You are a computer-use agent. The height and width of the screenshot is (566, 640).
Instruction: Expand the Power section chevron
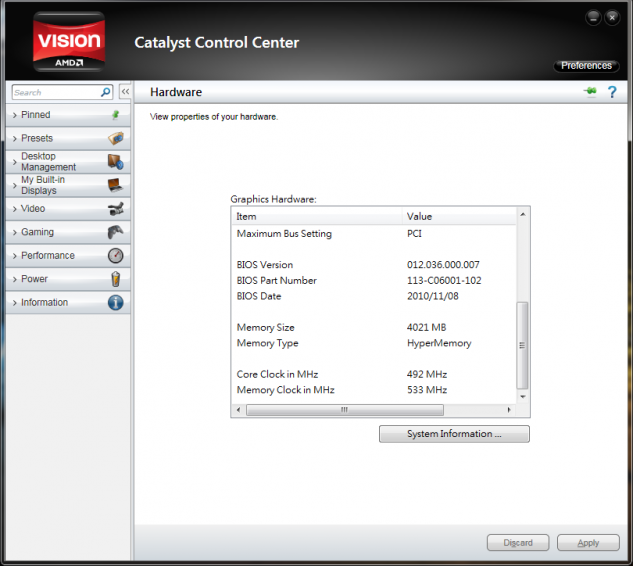pyautogui.click(x=15, y=280)
